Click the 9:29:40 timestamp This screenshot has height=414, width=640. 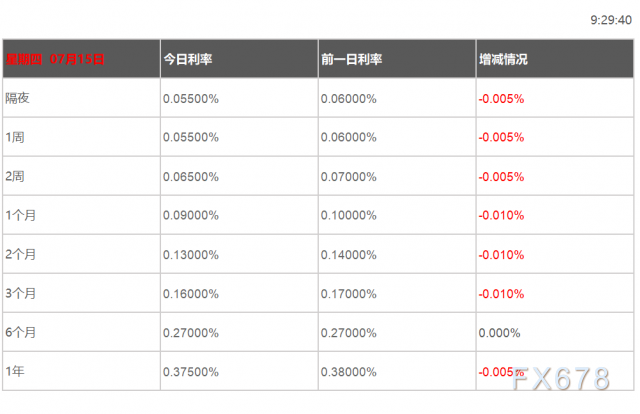[611, 20]
